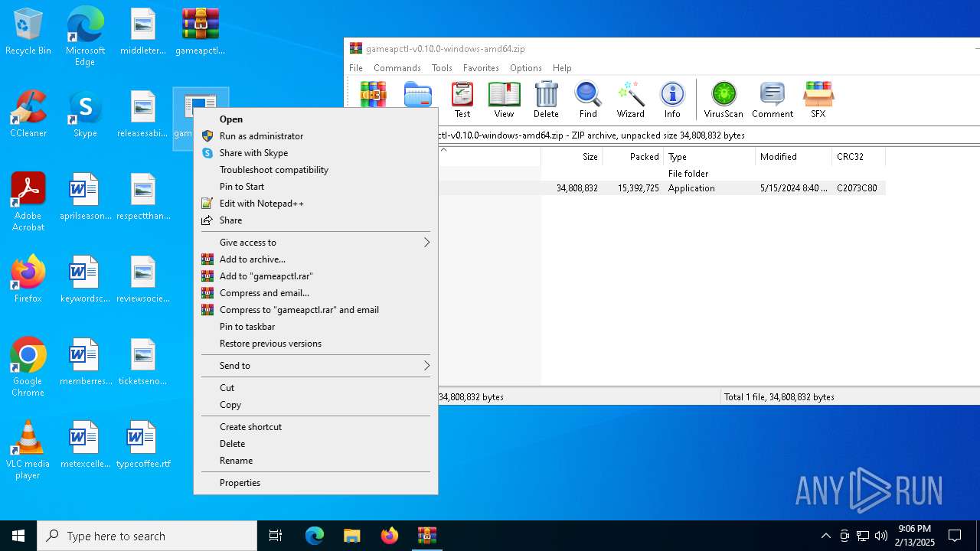
Task: Select the Google Chrome desktop icon
Action: [28, 367]
